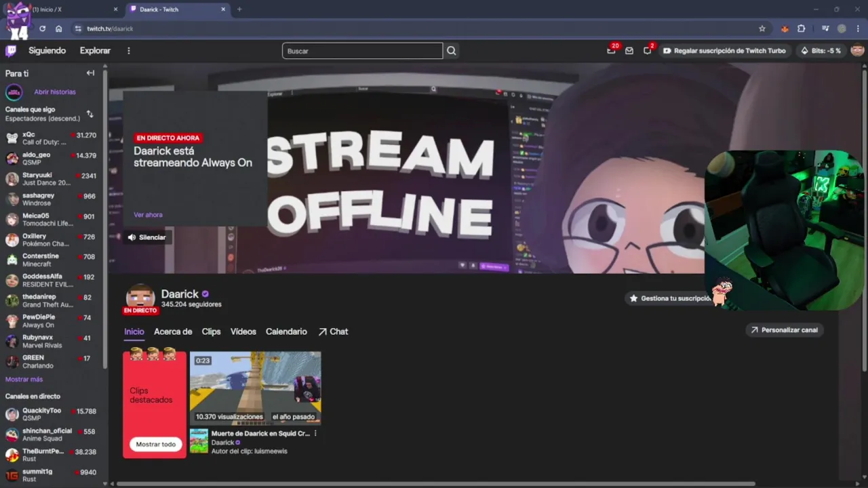Close the Daarick - Twitch tab

pyautogui.click(x=224, y=9)
